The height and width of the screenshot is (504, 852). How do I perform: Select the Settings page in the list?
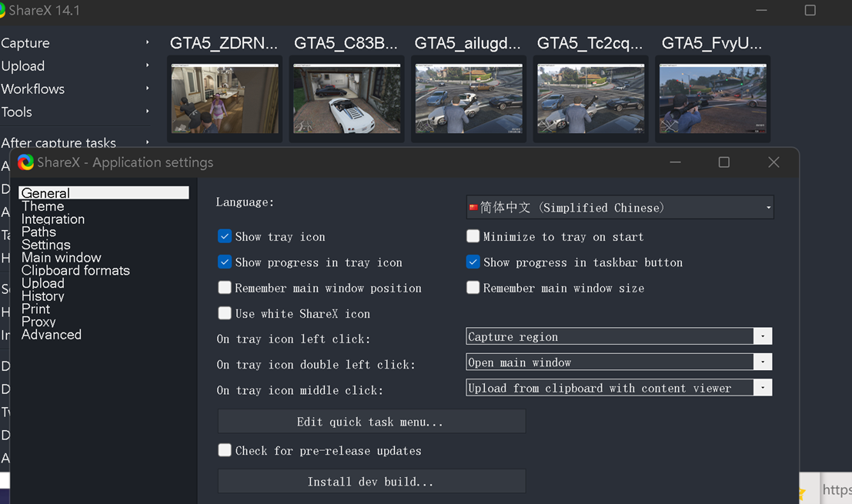coord(46,245)
